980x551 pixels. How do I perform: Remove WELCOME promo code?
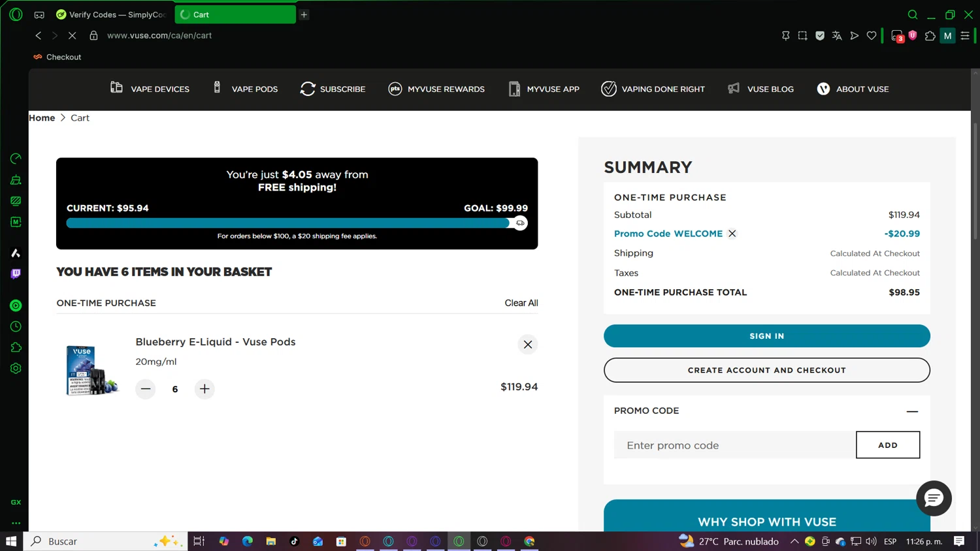tap(732, 234)
